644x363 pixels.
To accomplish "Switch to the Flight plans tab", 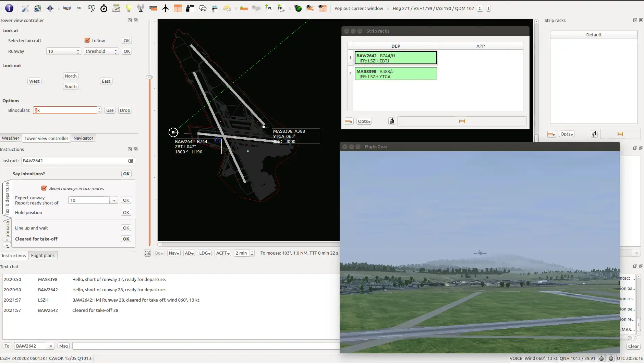I will coord(42,255).
